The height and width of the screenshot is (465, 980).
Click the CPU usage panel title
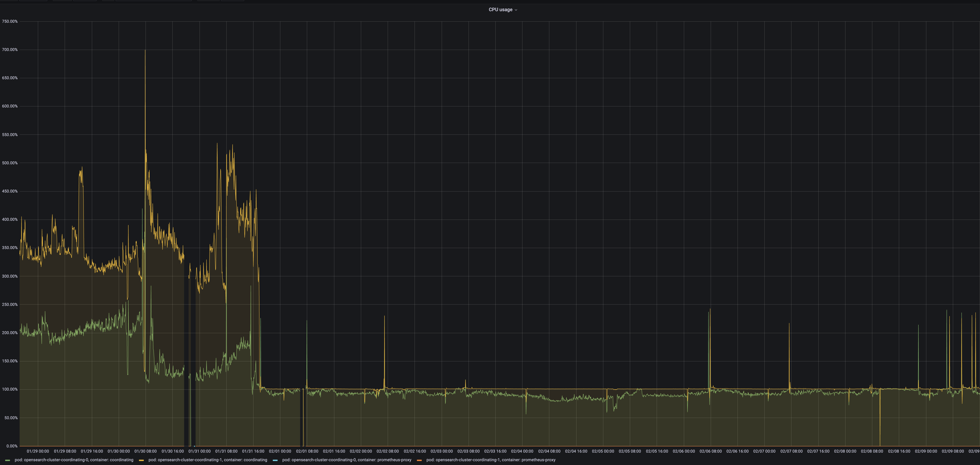pos(501,9)
